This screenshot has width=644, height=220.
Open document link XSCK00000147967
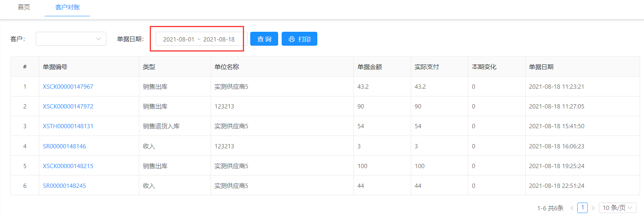coord(68,86)
